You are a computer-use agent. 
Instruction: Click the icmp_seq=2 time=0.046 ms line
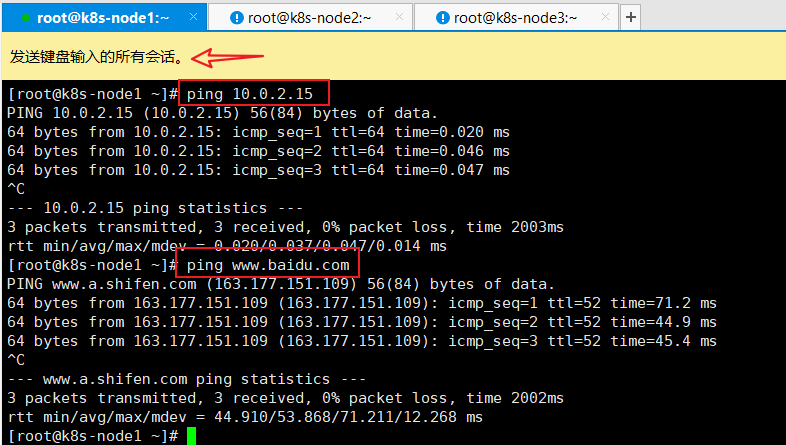pos(258,151)
